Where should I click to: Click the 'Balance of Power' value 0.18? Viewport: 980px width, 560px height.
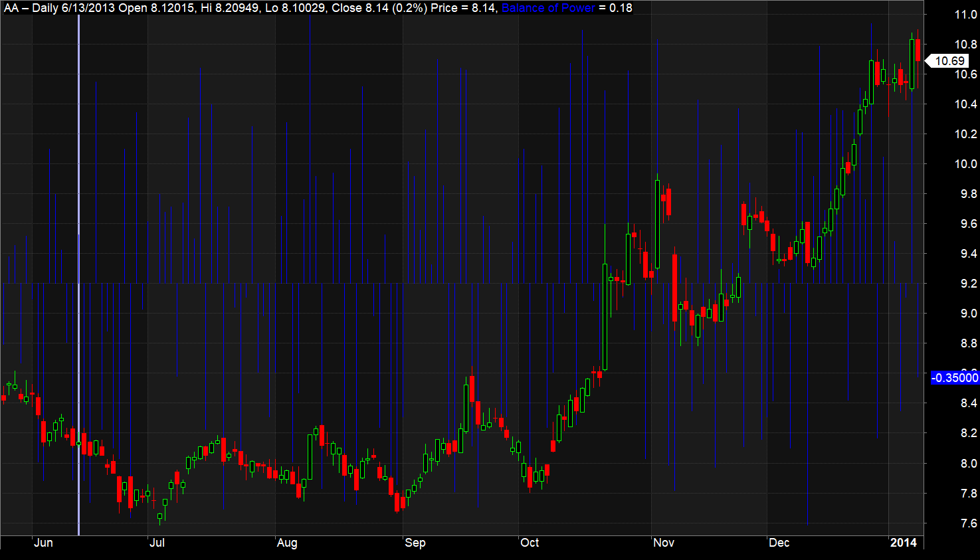[x=621, y=8]
